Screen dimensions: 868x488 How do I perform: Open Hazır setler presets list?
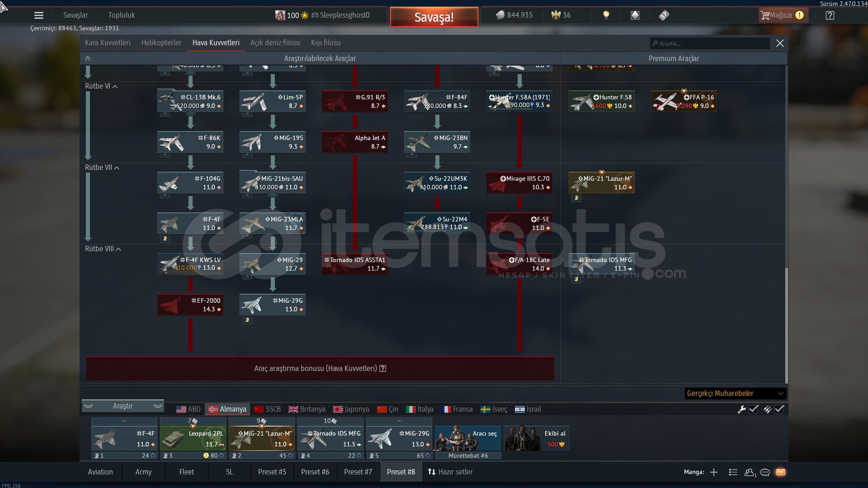coord(450,472)
